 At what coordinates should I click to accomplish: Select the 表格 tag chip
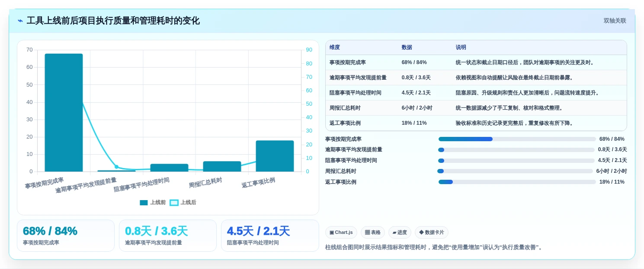[373, 232]
